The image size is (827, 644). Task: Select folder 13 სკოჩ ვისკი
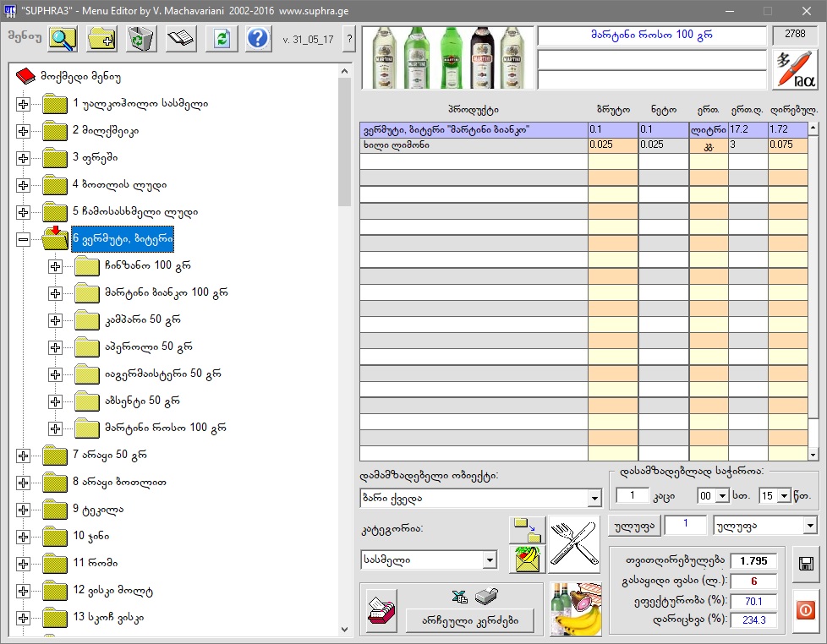click(x=108, y=617)
